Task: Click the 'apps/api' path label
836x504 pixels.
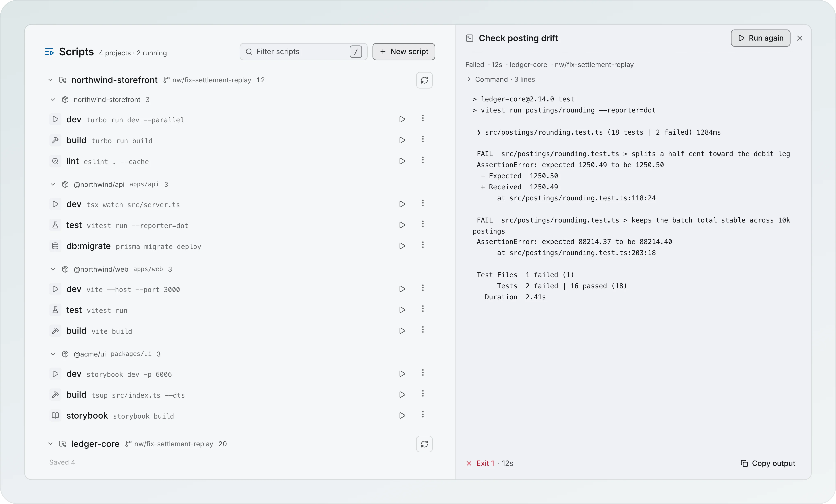Action: pos(144,184)
